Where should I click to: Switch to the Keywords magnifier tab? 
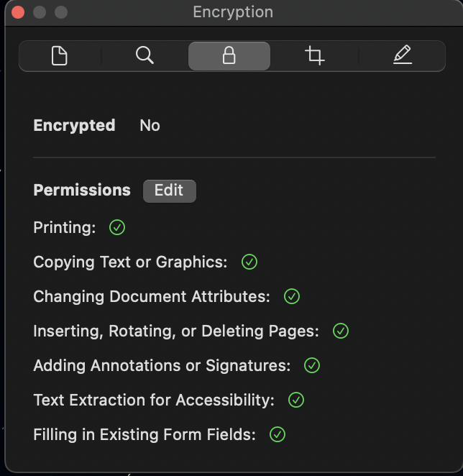coord(145,55)
